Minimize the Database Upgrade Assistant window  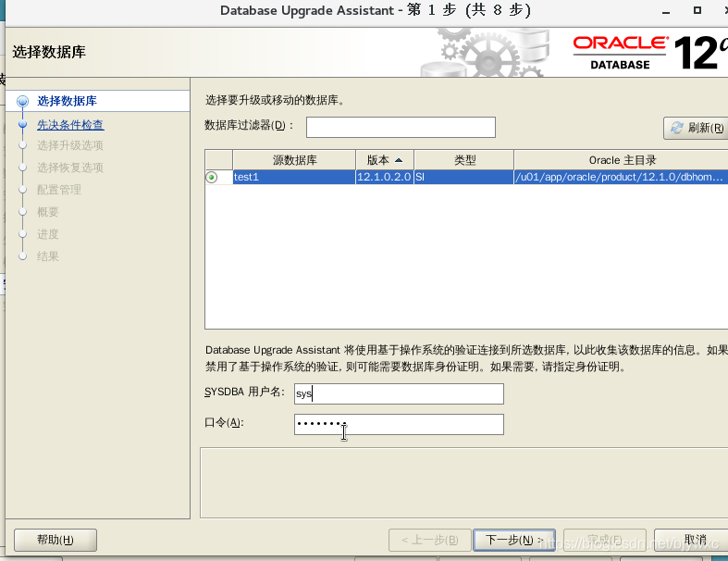tap(666, 11)
